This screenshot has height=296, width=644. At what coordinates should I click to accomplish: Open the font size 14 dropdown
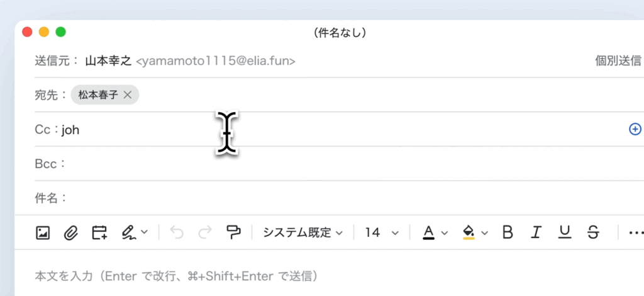pyautogui.click(x=382, y=232)
